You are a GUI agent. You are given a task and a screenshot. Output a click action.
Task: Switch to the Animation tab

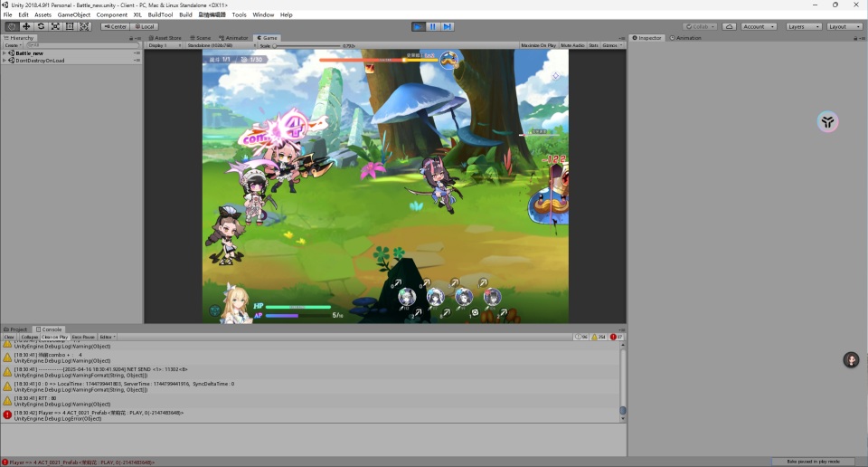[685, 38]
